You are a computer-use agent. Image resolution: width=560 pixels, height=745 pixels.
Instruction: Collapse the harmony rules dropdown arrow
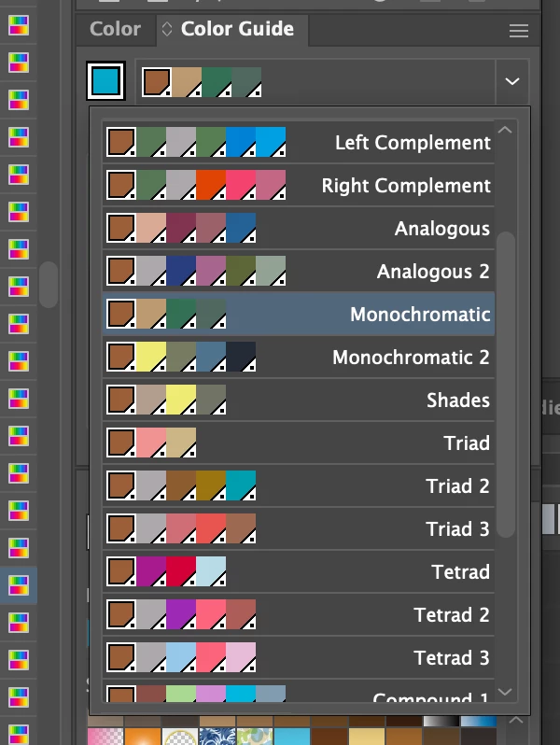(512, 81)
